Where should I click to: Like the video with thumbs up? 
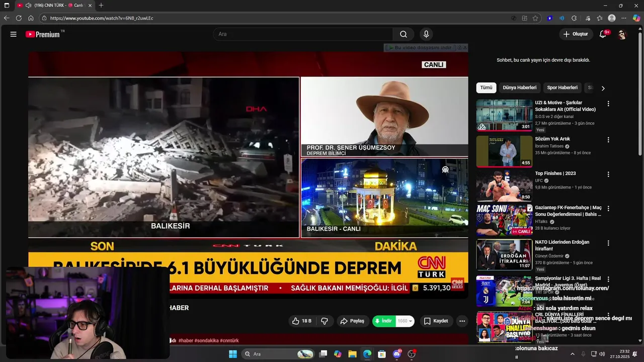[x=302, y=321]
